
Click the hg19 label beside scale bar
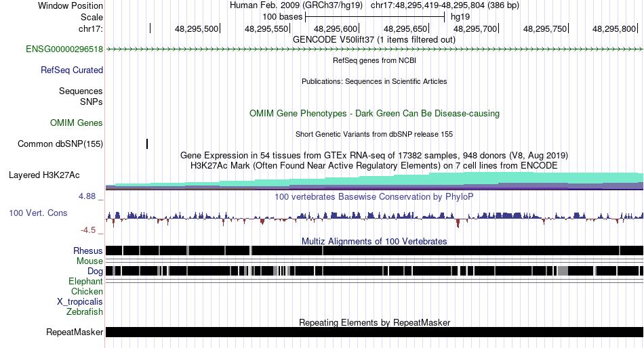point(460,17)
